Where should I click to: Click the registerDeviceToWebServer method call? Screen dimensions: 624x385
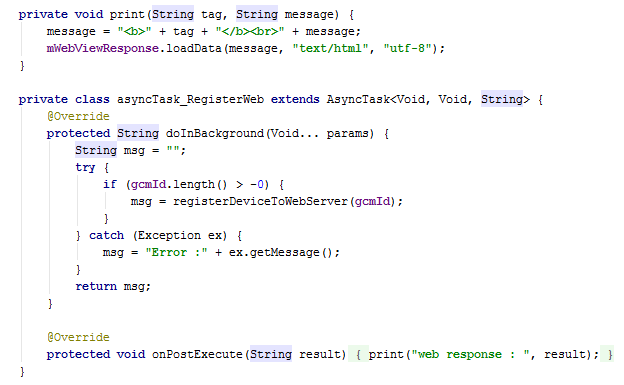[x=260, y=201]
